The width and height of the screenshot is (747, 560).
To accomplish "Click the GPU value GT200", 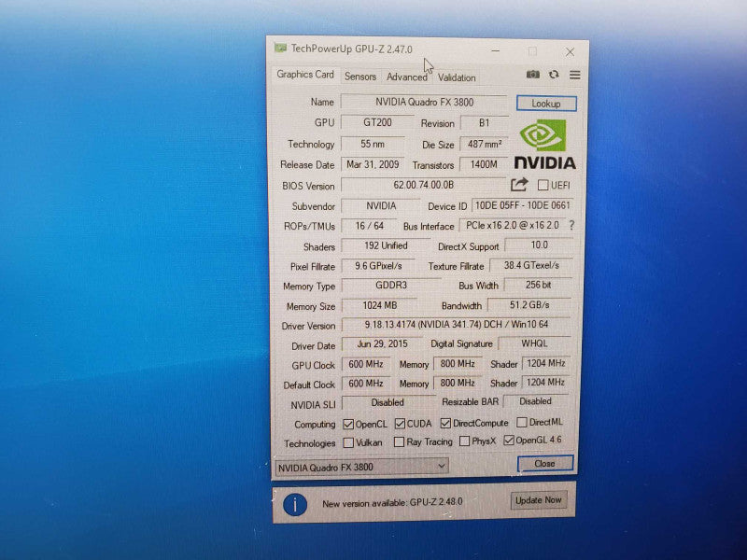I will 377,122.
